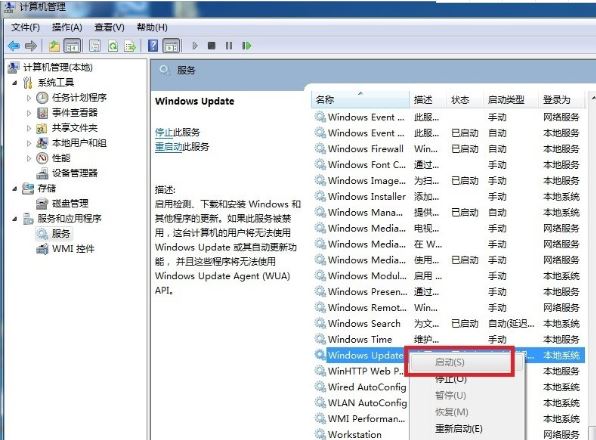
Task: Click the gear icon of Windows Presen... service
Action: point(320,292)
